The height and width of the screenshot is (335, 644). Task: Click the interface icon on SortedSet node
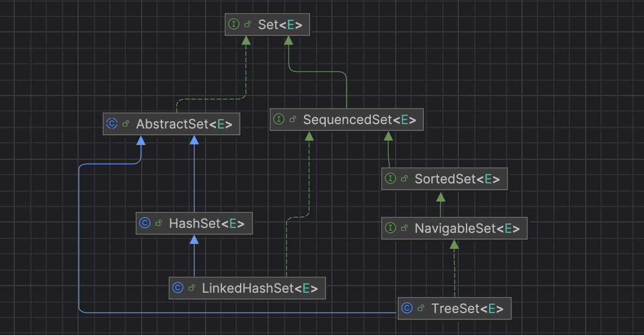click(391, 178)
